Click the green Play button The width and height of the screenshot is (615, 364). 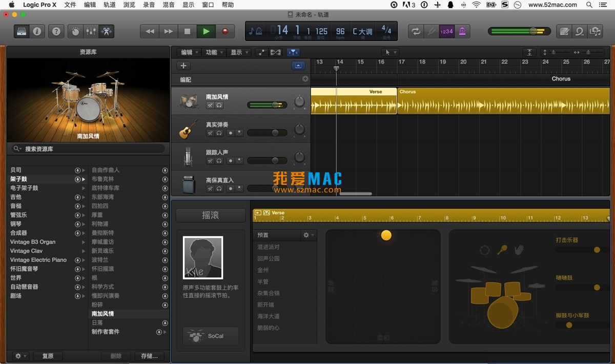pos(206,31)
